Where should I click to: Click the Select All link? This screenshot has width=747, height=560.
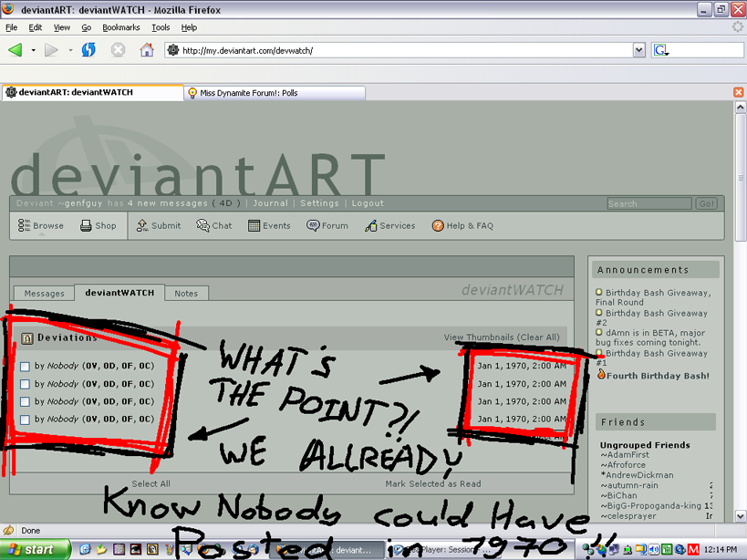150,483
